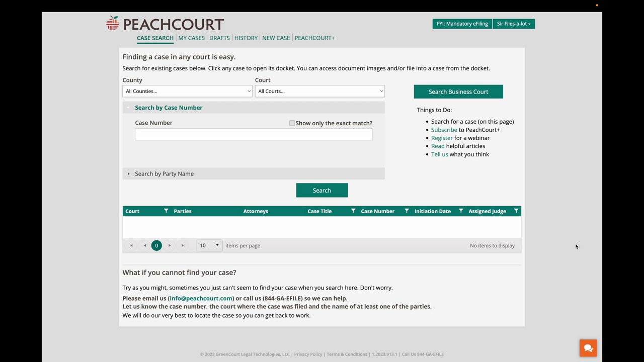Open the orange live chat widget
The height and width of the screenshot is (362, 644).
coord(588,348)
